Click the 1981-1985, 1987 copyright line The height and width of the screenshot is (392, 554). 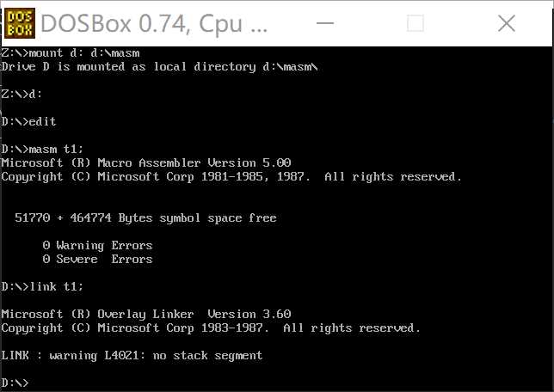tap(231, 176)
